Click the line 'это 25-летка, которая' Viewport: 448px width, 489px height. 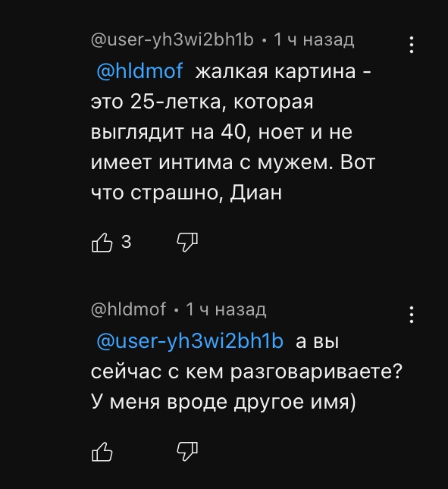[202, 102]
